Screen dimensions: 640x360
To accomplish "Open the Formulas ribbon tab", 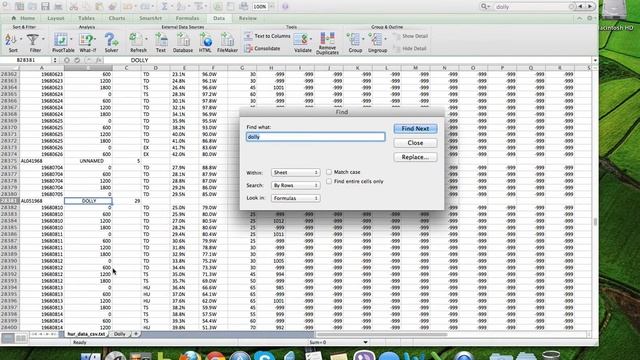I will point(187,18).
